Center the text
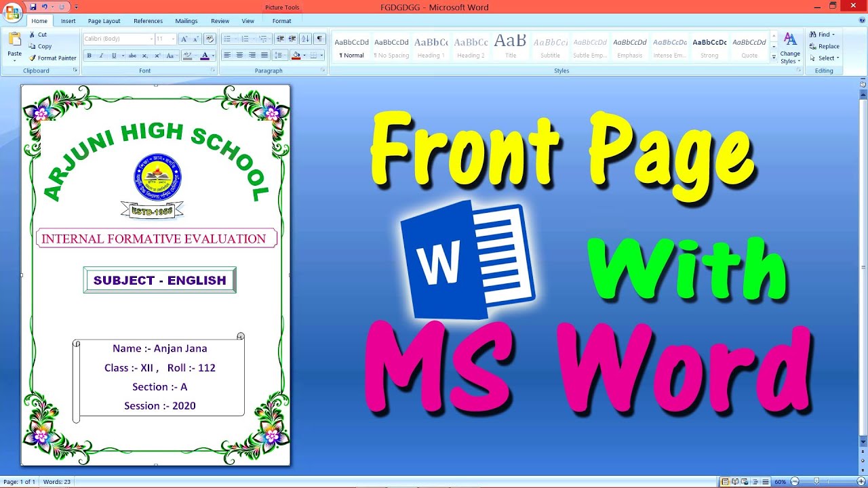868x488 pixels. click(240, 56)
